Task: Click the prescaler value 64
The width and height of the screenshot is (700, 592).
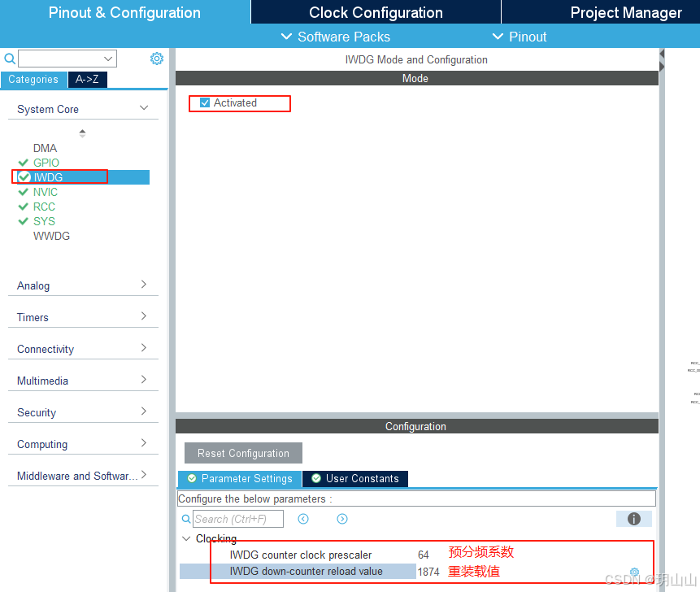Action: click(x=424, y=555)
